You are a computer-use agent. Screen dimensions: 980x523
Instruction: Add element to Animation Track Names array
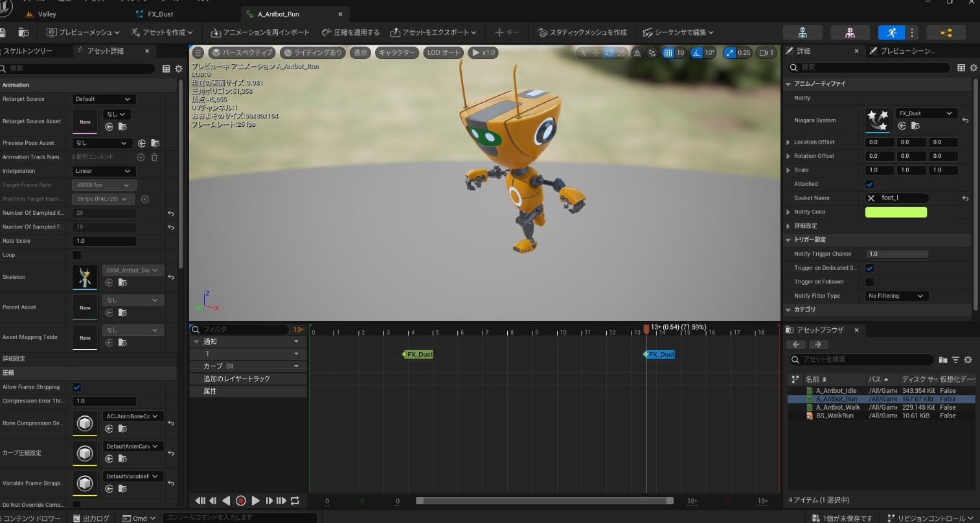(x=141, y=157)
